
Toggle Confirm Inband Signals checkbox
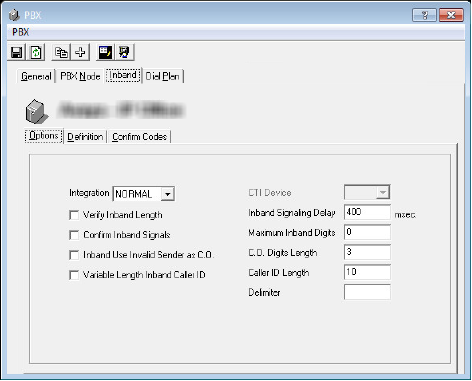pos(74,235)
